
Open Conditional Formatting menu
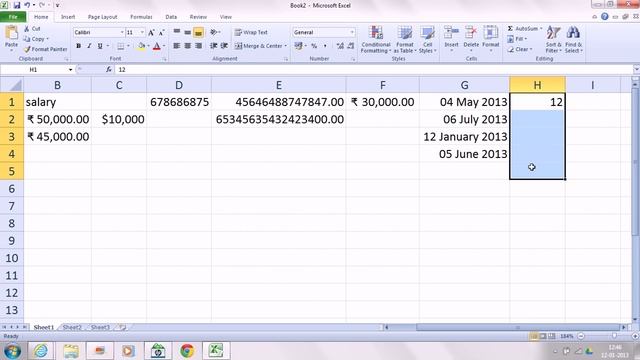pyautogui.click(x=376, y=40)
